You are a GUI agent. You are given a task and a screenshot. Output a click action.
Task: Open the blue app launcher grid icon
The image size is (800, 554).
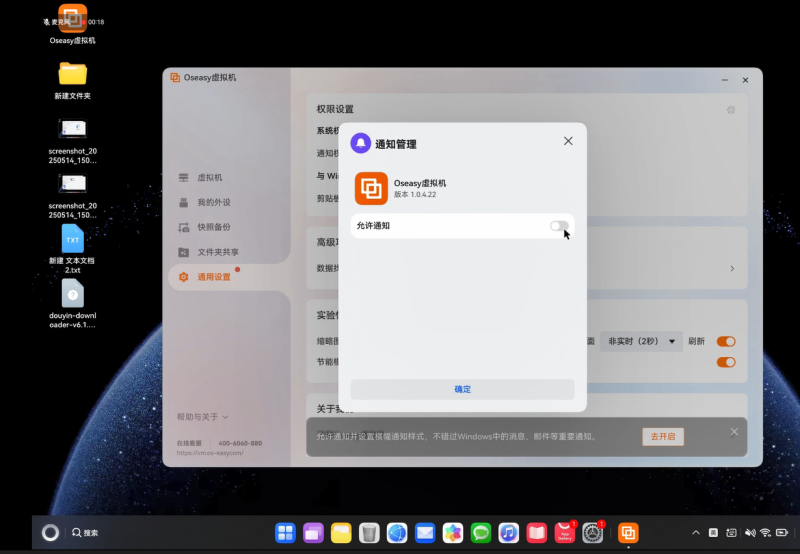click(285, 533)
